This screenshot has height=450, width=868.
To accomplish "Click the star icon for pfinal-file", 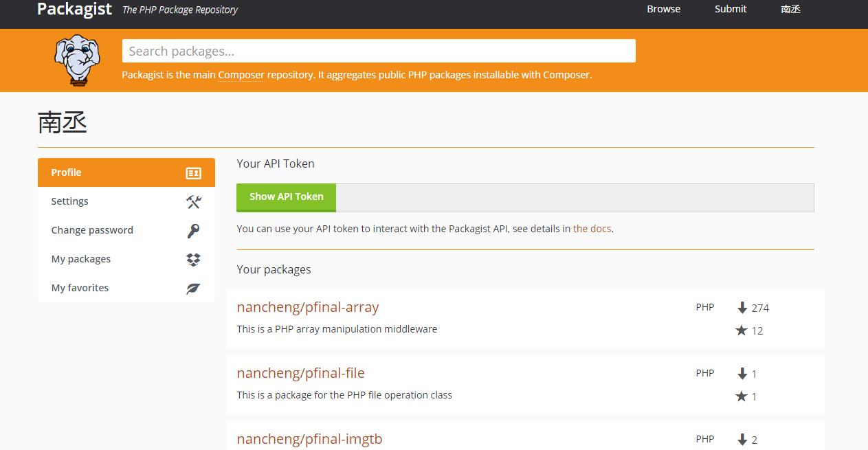I will coord(742,396).
